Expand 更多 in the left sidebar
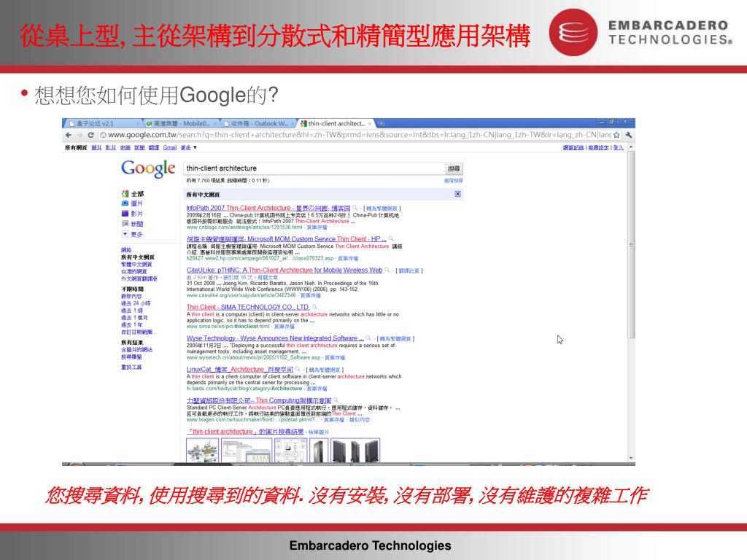The height and width of the screenshot is (560, 747). [x=132, y=234]
